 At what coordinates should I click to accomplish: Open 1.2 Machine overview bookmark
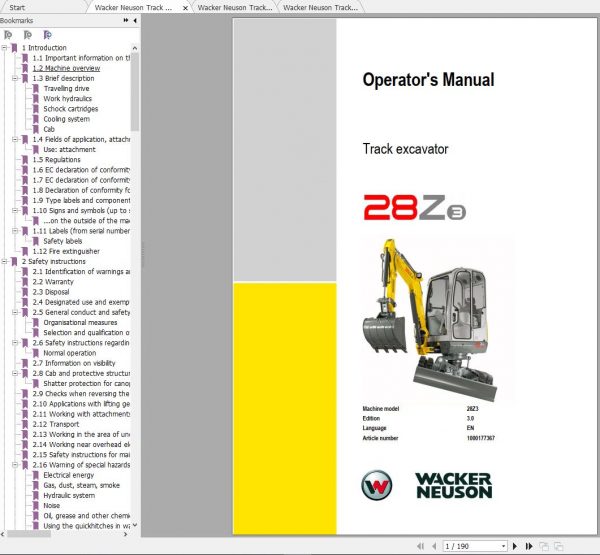coord(66,68)
